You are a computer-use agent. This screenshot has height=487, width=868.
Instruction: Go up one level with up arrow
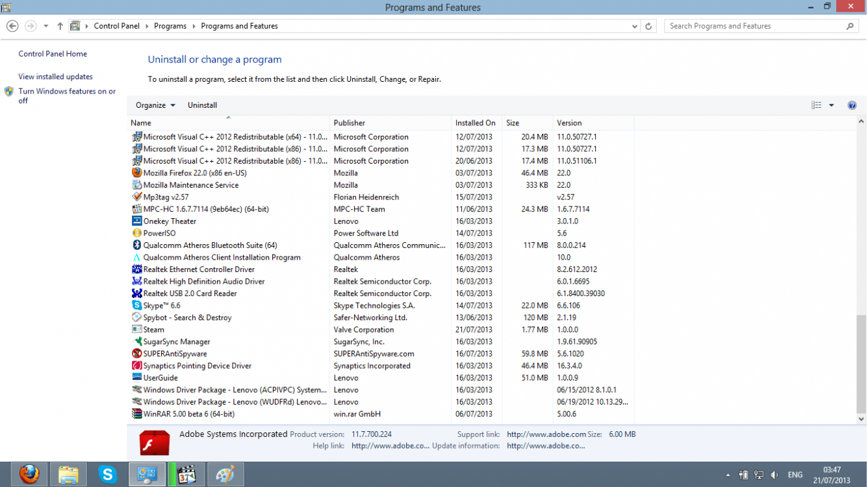(60, 26)
